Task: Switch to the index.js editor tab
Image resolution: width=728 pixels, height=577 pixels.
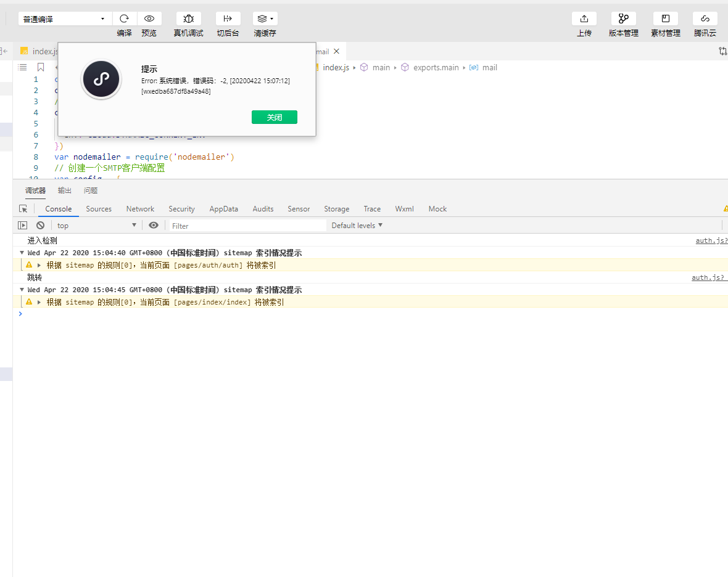Action: (x=40, y=52)
